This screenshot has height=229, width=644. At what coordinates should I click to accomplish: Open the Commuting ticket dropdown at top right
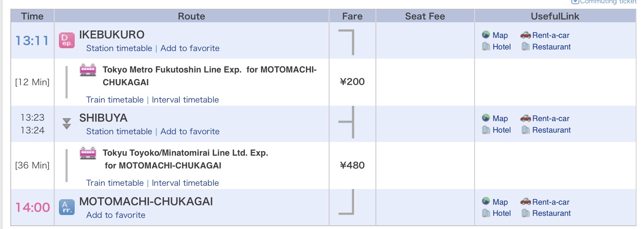pos(606,2)
